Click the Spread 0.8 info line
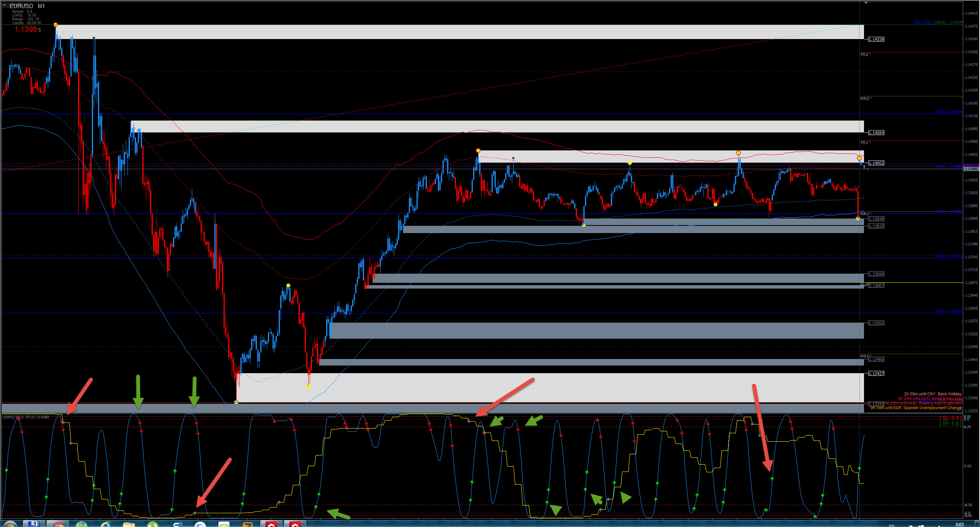This screenshot has height=527, width=980. pos(22,11)
